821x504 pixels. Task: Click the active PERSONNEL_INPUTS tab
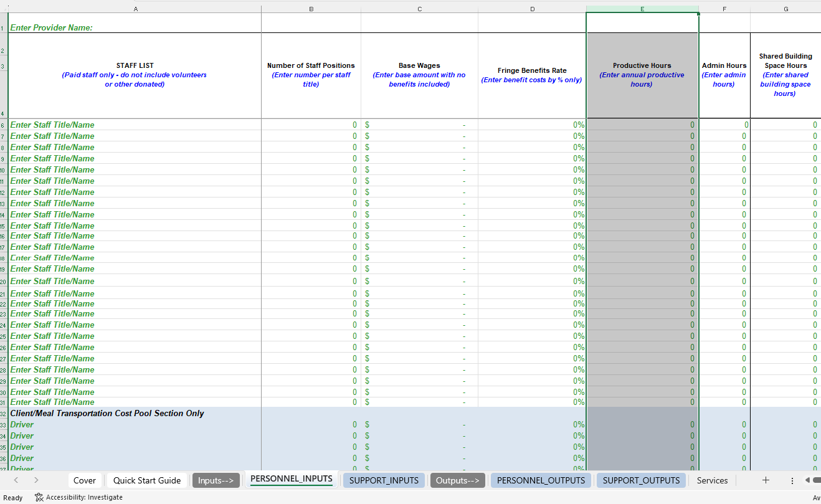291,480
